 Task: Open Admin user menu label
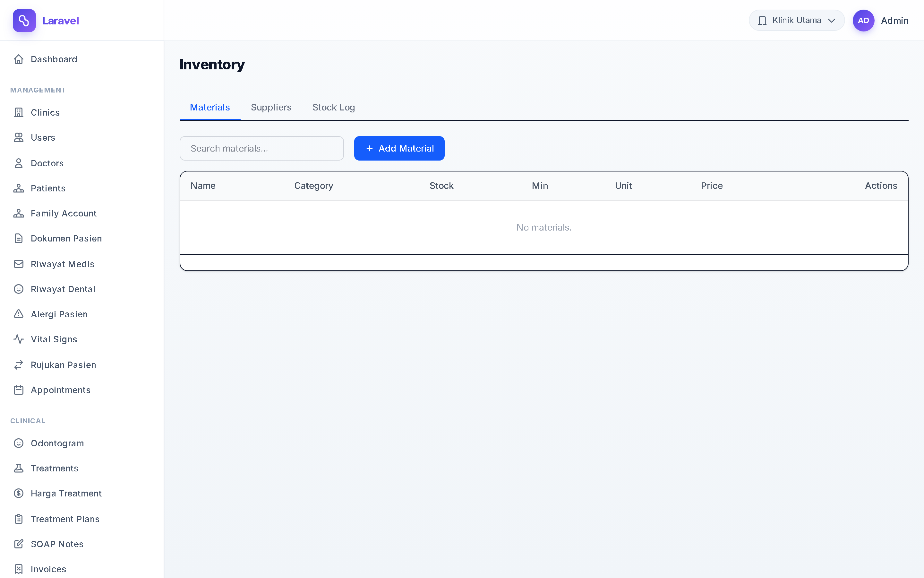pos(894,21)
